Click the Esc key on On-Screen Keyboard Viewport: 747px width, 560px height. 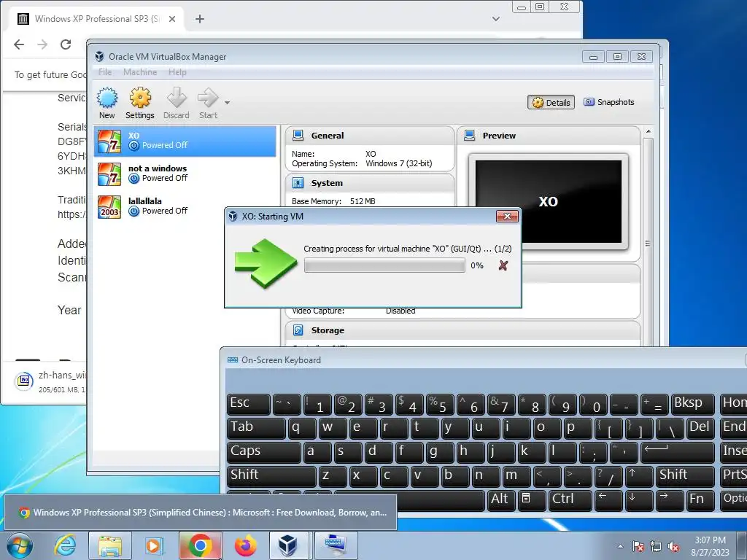click(x=248, y=404)
